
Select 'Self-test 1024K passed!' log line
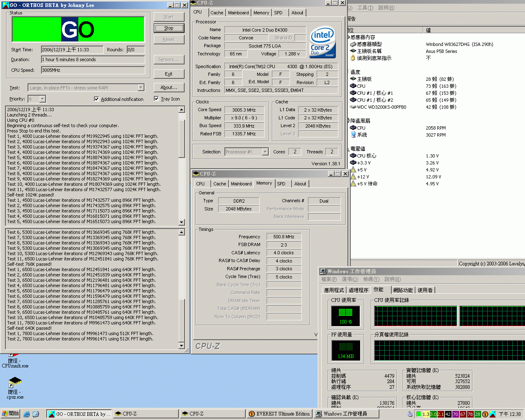click(x=30, y=195)
